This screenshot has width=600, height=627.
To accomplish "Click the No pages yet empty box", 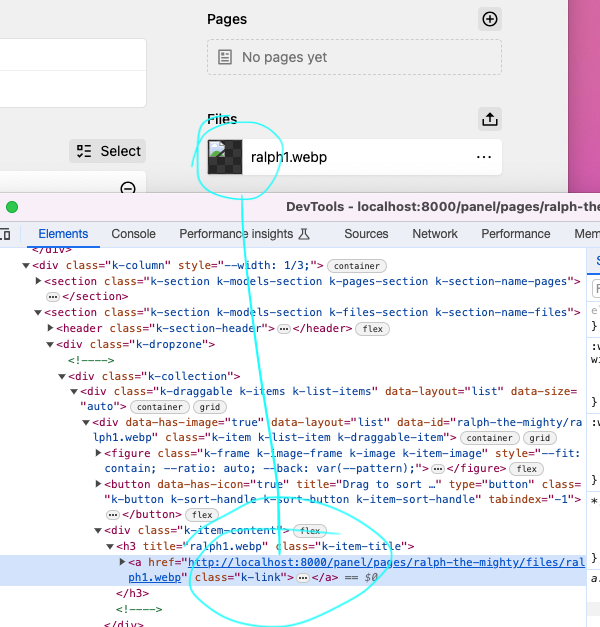I will pos(354,57).
